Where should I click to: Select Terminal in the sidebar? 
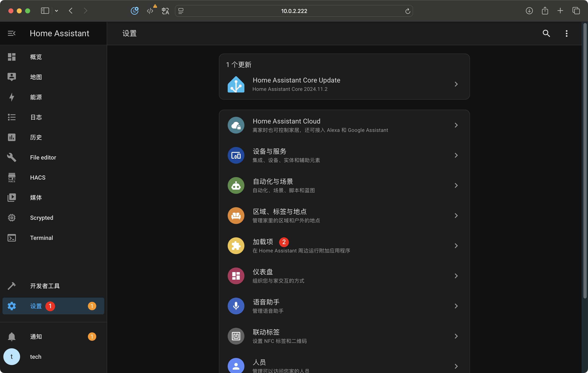[x=53, y=238]
